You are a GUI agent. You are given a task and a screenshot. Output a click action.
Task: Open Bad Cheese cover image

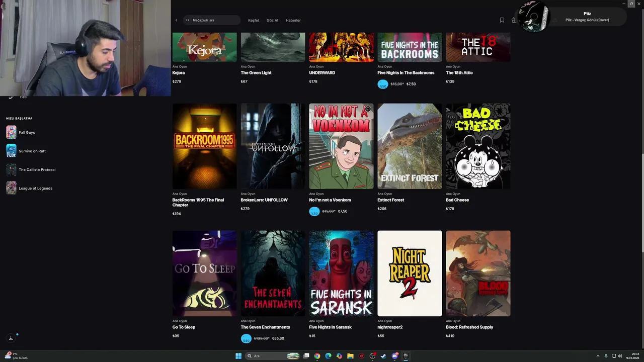click(478, 146)
